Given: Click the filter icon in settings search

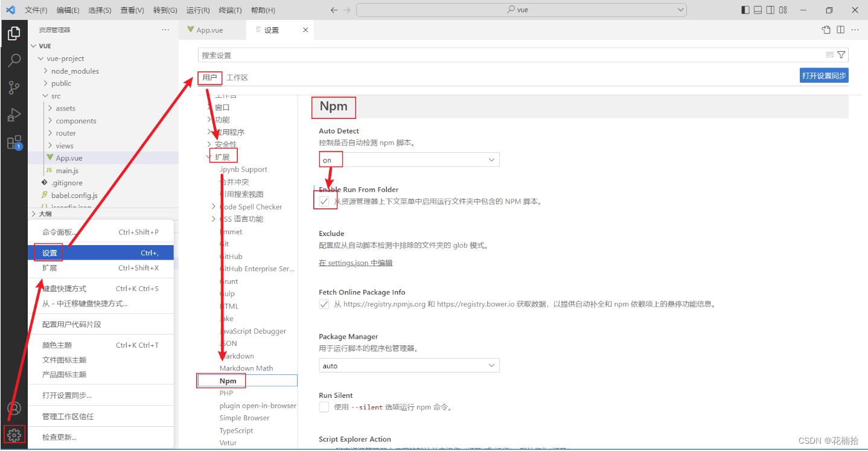Looking at the screenshot, I should [841, 54].
